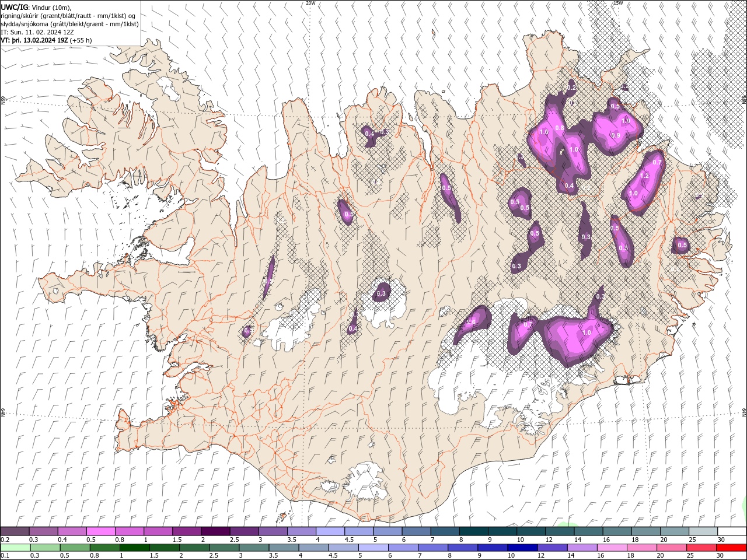
Task: Select the mauve 0.3 swatch in upper legend row
Action: (43, 531)
